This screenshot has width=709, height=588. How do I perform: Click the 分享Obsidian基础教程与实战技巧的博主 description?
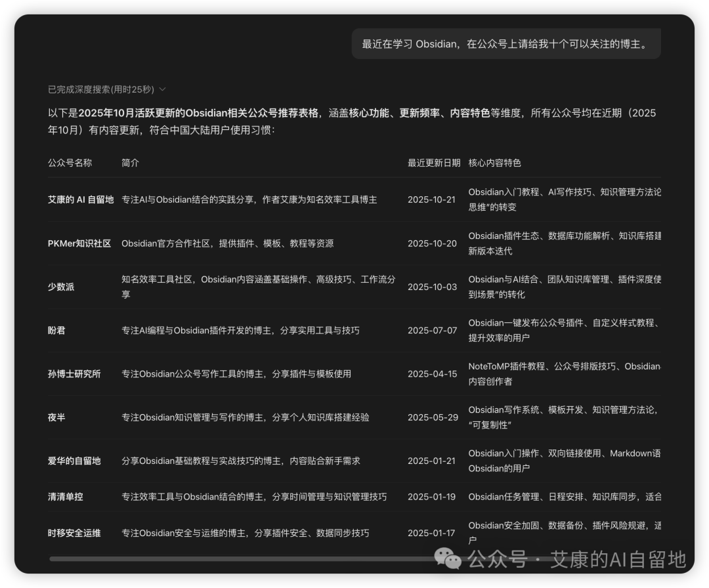pyautogui.click(x=240, y=461)
